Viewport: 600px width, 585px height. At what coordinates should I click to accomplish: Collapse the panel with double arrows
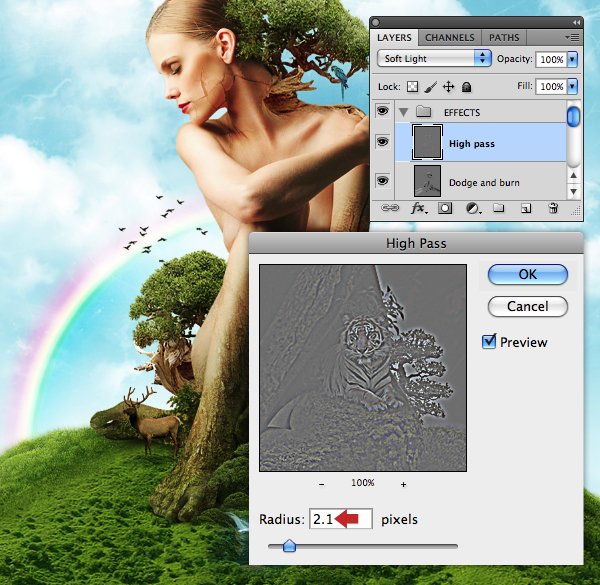point(576,23)
